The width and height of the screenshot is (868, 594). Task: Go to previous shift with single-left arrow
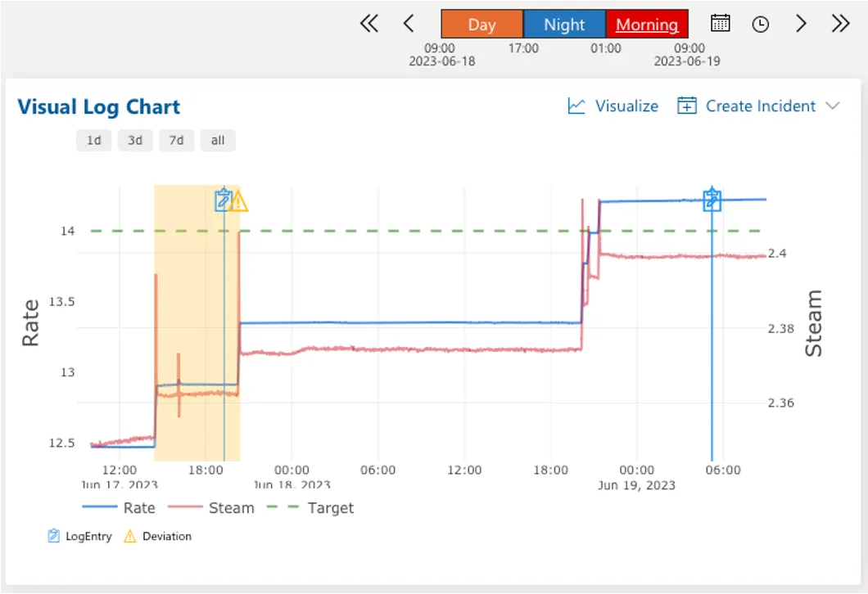coord(409,24)
